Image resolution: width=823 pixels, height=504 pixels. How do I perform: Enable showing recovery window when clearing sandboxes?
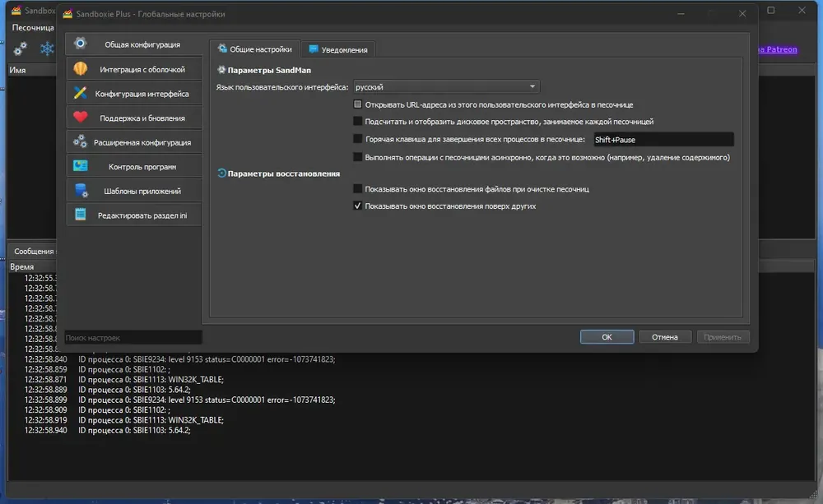pos(357,189)
